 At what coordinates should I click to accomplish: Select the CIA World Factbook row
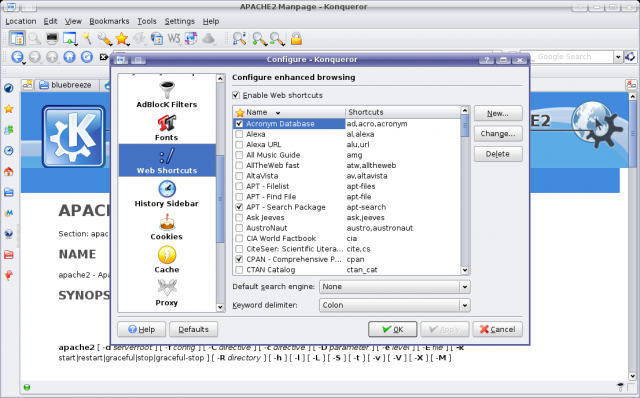pyautogui.click(x=347, y=238)
